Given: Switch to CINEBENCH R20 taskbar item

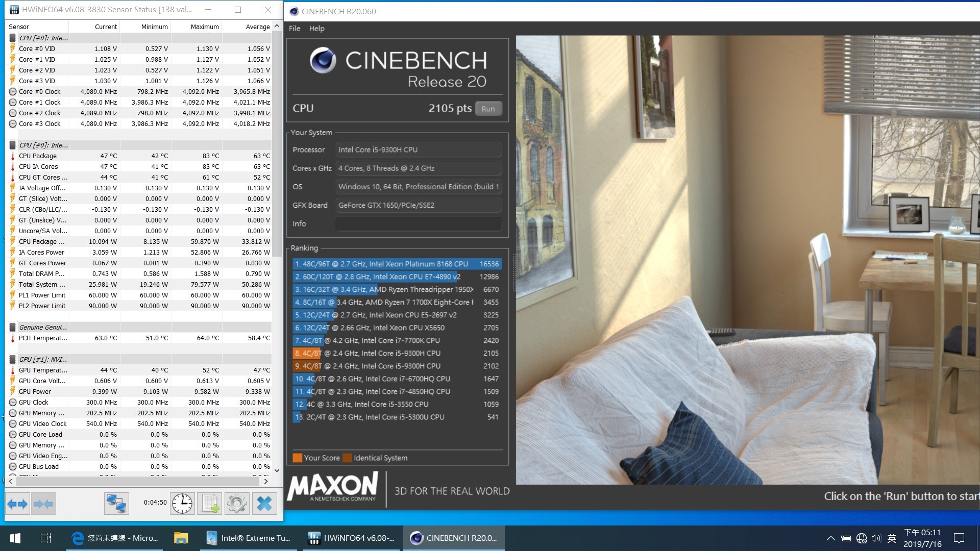Looking at the screenshot, I should (454, 538).
